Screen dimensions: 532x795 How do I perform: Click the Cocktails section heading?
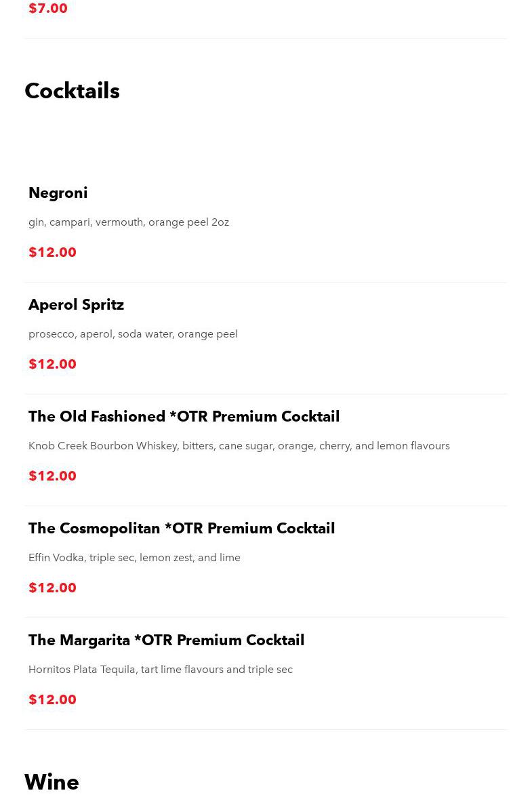tap(72, 91)
